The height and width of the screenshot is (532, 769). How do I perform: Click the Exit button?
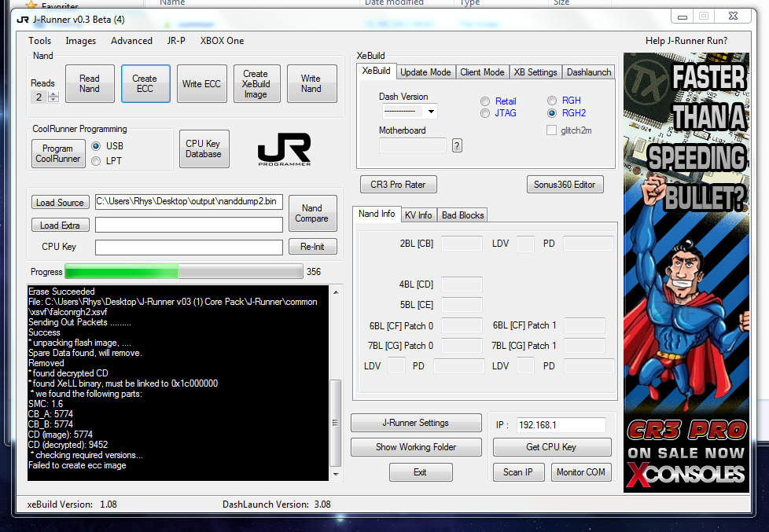click(421, 472)
